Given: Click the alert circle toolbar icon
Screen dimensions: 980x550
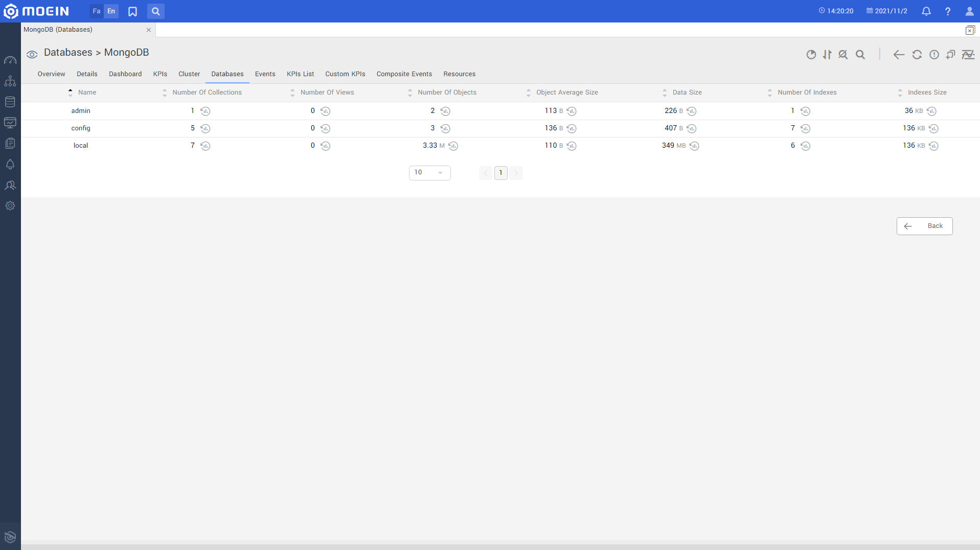Looking at the screenshot, I should click(x=934, y=55).
